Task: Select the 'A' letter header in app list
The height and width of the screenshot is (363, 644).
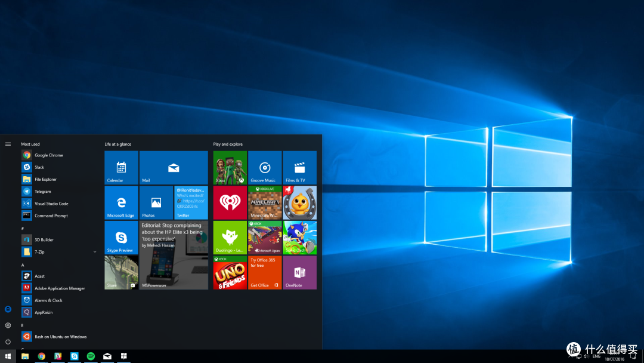Action: [23, 265]
